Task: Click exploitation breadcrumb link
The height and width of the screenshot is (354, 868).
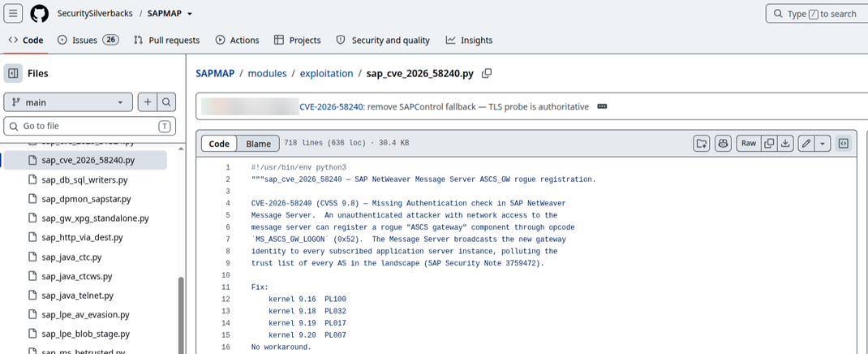Action: tap(327, 73)
